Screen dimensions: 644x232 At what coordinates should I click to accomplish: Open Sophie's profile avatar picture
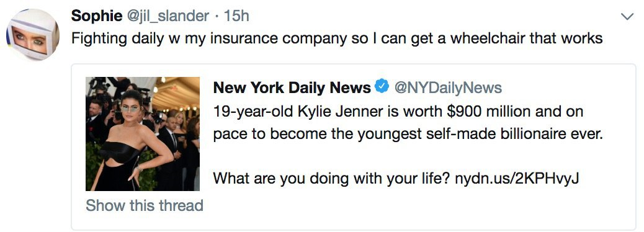click(x=33, y=35)
